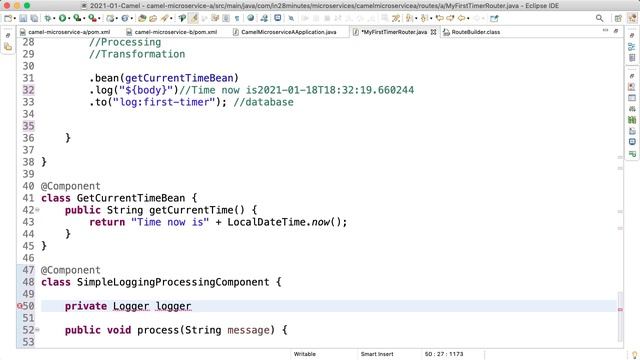Open the Outline view in right trim
Image resolution: width=640 pixels, height=360 pixels.
click(x=632, y=47)
